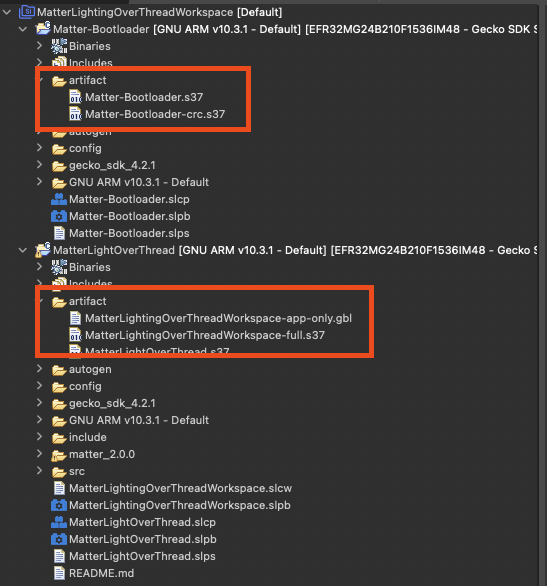Click the MatterLightOverThread.slps document icon
The width and height of the screenshot is (547, 586).
(59, 556)
